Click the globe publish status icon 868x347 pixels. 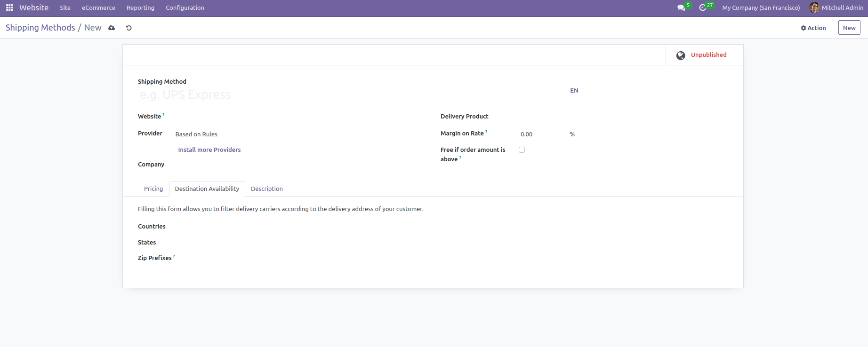pos(681,55)
